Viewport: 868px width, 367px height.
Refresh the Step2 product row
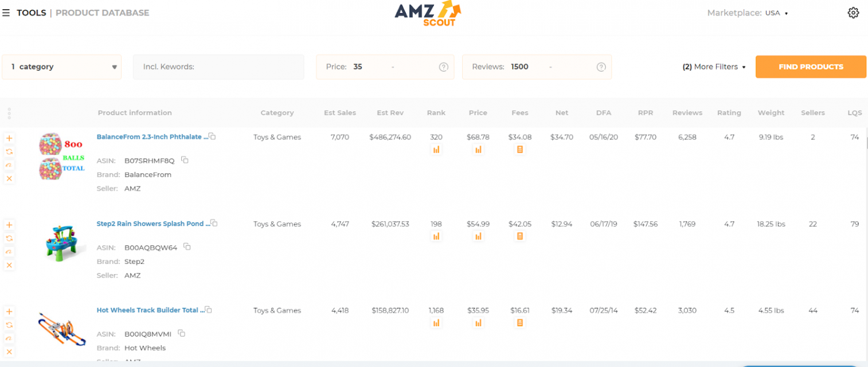coord(9,238)
